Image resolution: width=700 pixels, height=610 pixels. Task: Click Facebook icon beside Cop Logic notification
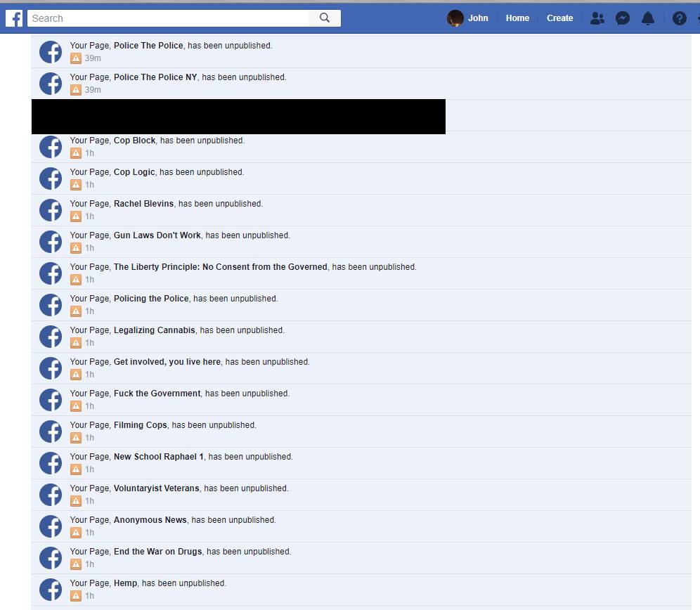click(x=51, y=179)
